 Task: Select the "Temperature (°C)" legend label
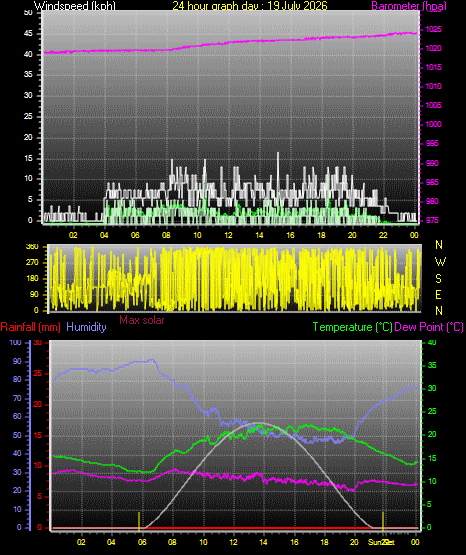[x=352, y=327]
